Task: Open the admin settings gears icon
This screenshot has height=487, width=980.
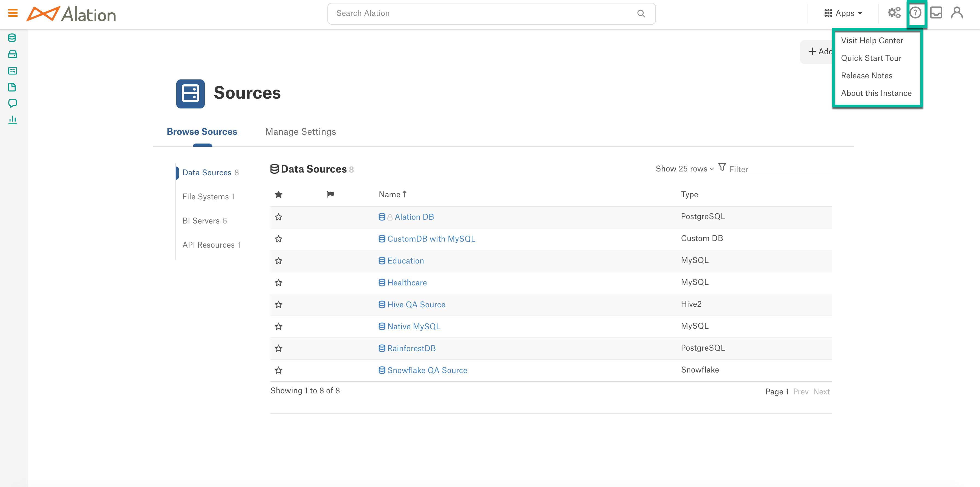Action: 894,13
